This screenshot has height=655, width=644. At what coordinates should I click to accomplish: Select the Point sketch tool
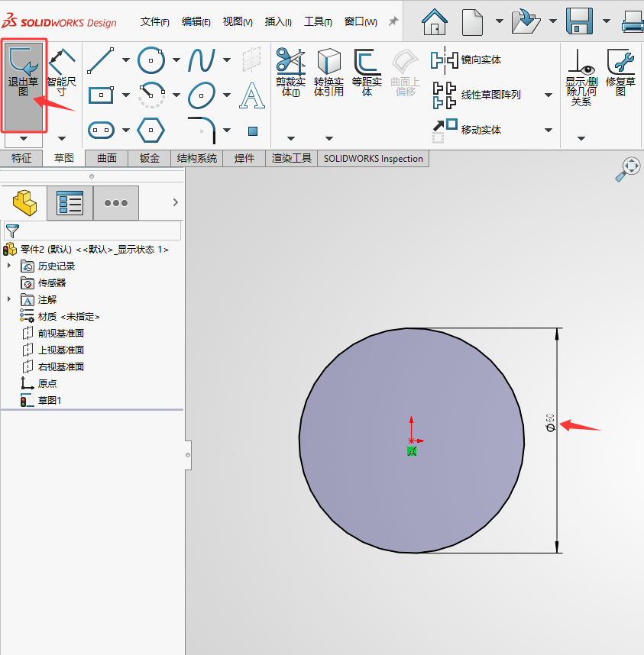pos(252,131)
